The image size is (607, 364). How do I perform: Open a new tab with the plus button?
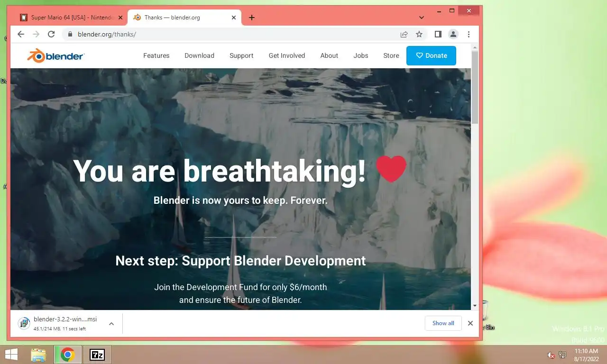tap(252, 18)
